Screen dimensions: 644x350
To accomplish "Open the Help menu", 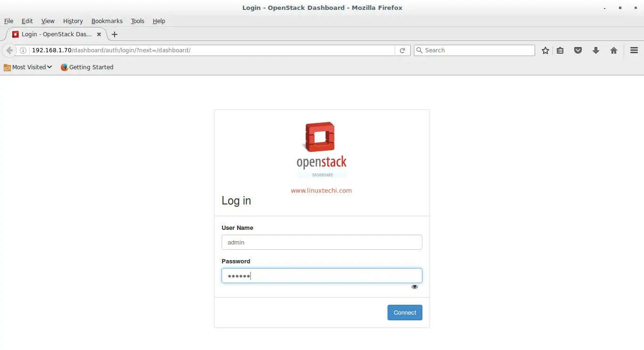I will coord(159,21).
